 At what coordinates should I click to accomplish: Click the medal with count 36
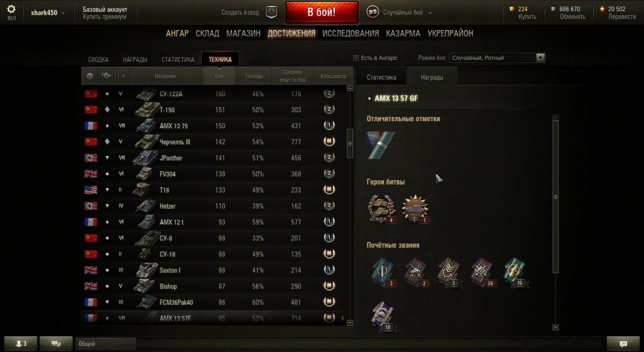[482, 272]
